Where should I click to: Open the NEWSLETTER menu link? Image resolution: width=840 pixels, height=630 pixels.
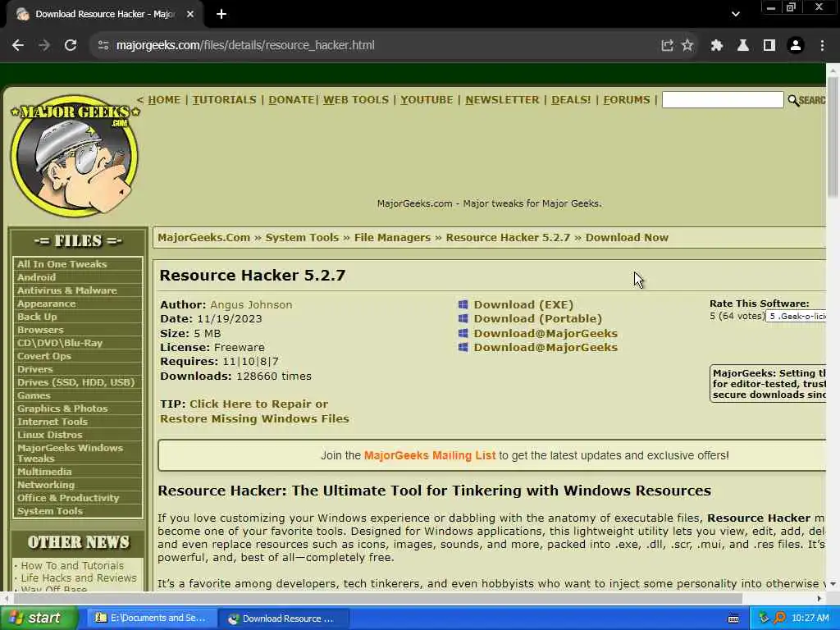click(x=502, y=99)
